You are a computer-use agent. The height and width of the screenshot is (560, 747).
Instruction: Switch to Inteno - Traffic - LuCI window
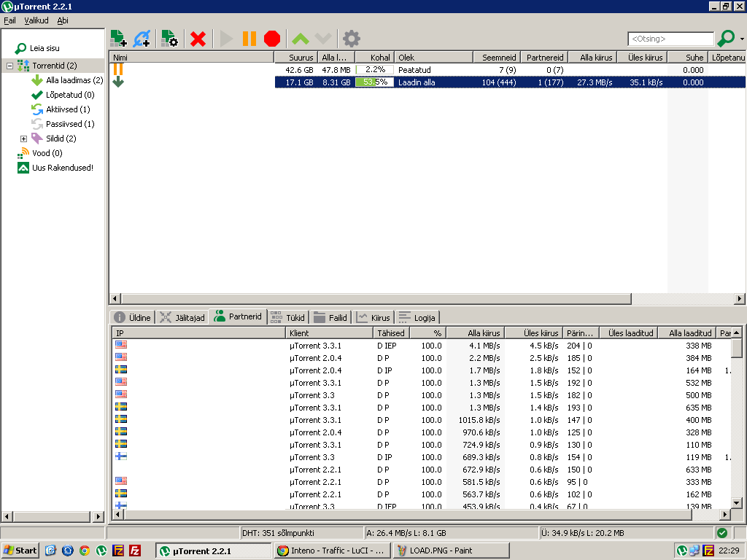333,551
